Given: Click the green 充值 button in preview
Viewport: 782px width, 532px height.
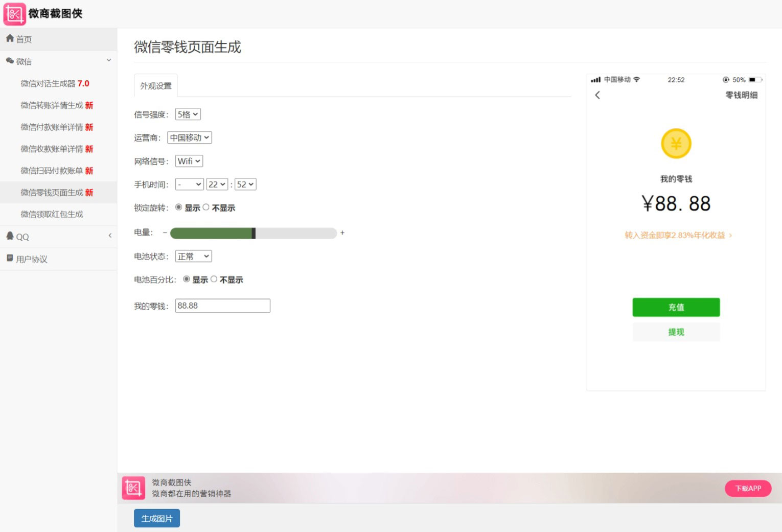Looking at the screenshot, I should tap(676, 307).
